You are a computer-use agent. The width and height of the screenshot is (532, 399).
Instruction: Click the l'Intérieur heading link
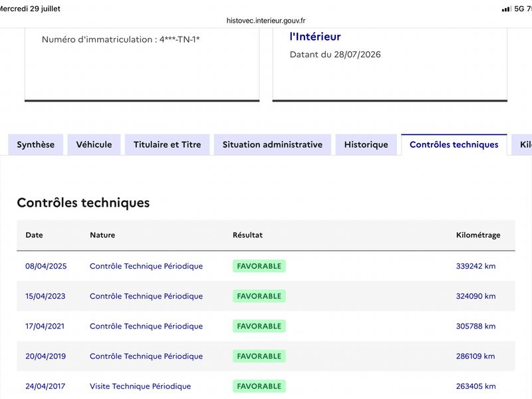(x=315, y=37)
